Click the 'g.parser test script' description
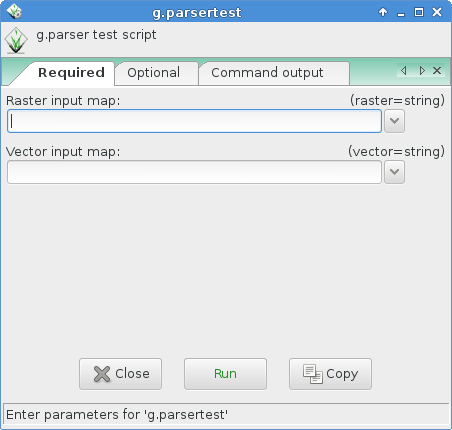 [96, 35]
